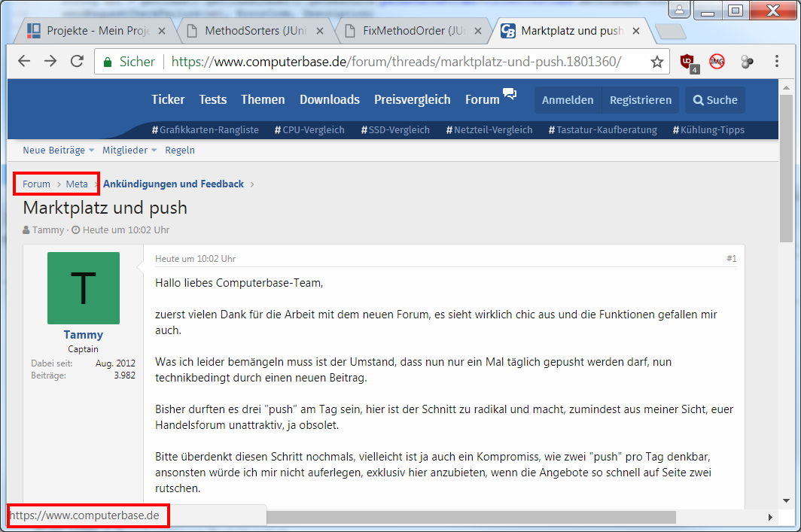The width and height of the screenshot is (801, 532).
Task: Click the vertical scrollbar thumb
Action: [786, 169]
